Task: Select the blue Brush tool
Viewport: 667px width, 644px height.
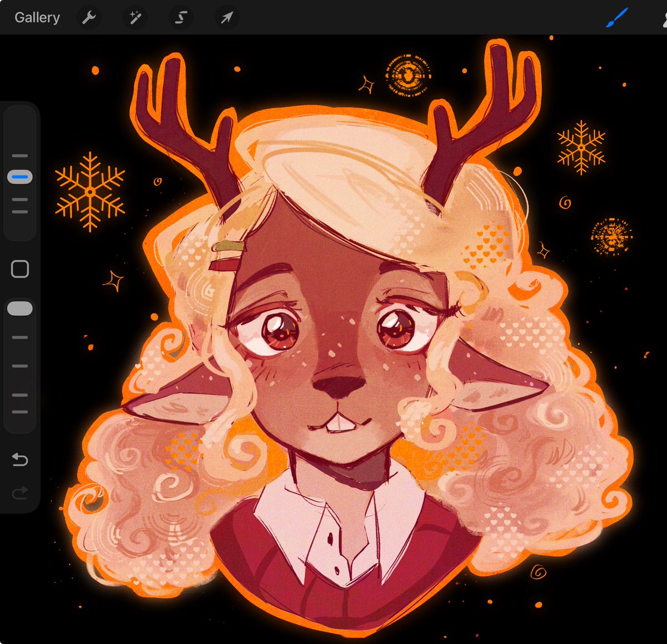Action: point(616,18)
